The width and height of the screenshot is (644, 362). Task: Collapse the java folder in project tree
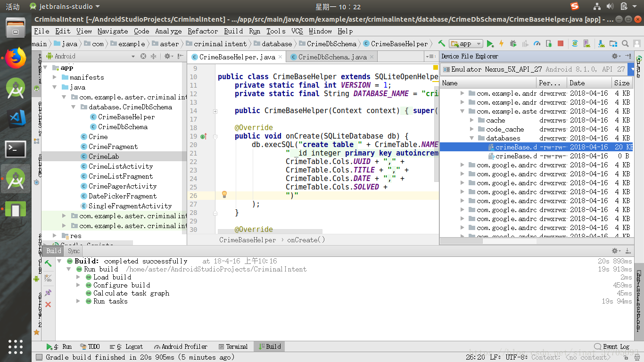55,87
